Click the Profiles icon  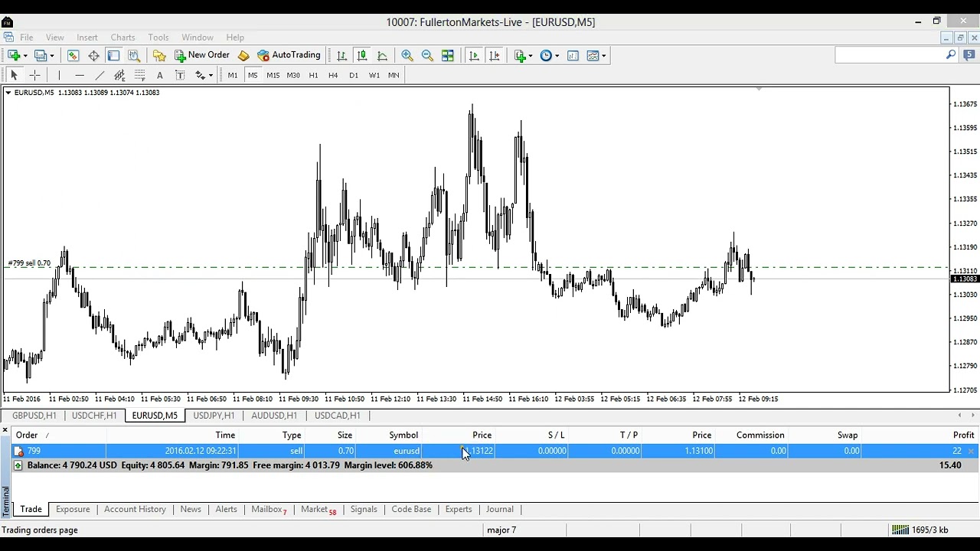tap(40, 55)
